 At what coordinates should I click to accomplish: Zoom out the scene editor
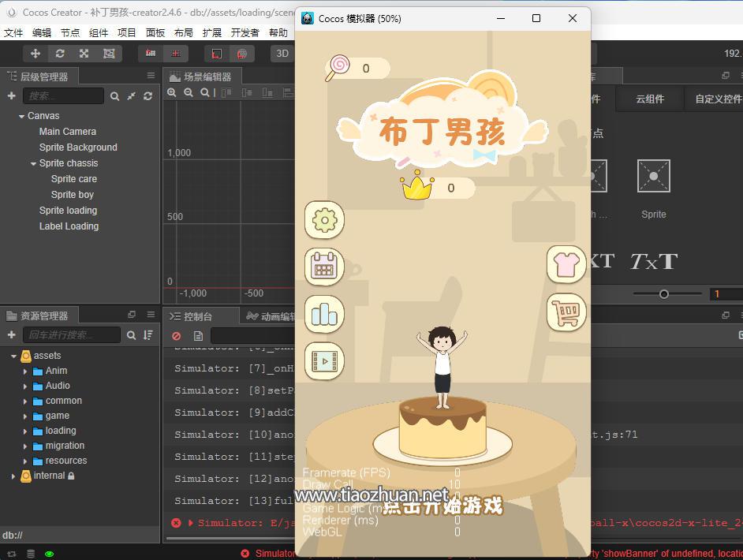click(189, 93)
